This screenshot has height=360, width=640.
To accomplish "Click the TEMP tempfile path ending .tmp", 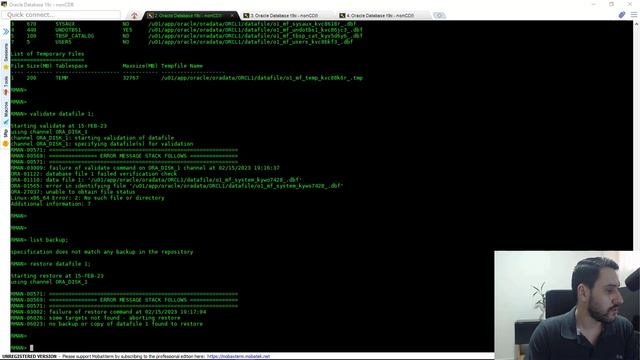I will [x=262, y=78].
